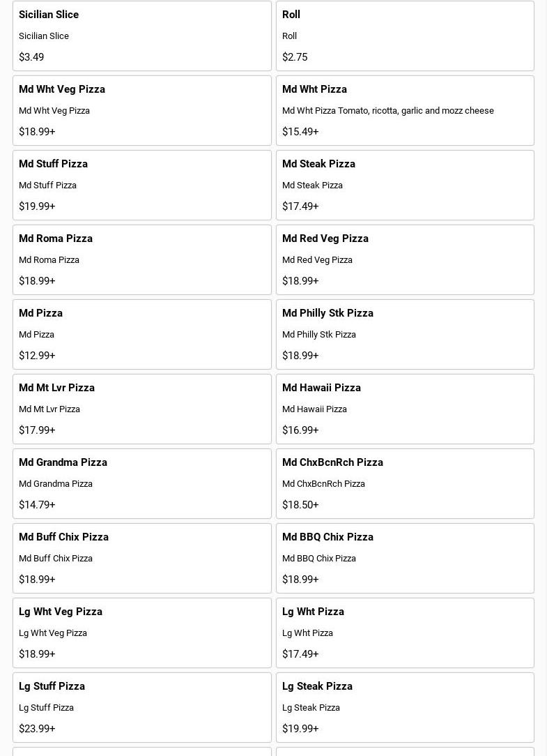Select Md Red Veg Pizza
547x756 pixels.
405,259
